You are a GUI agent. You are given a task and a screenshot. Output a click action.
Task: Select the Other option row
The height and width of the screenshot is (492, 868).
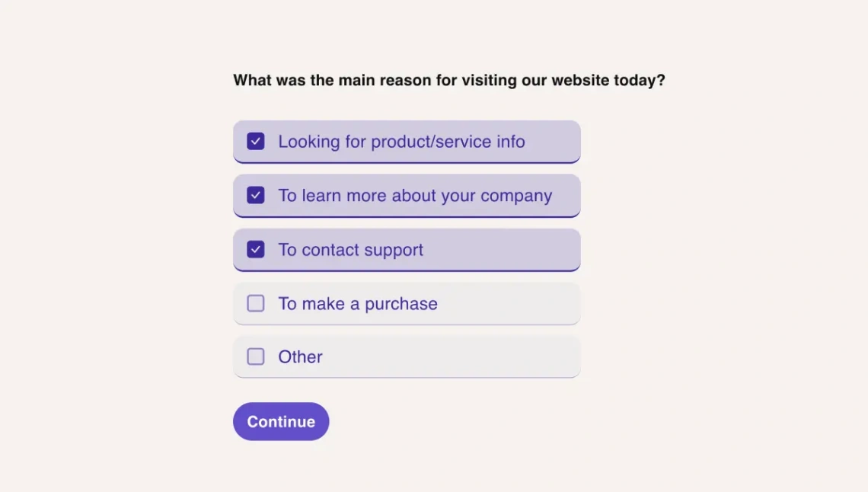pyautogui.click(x=407, y=356)
